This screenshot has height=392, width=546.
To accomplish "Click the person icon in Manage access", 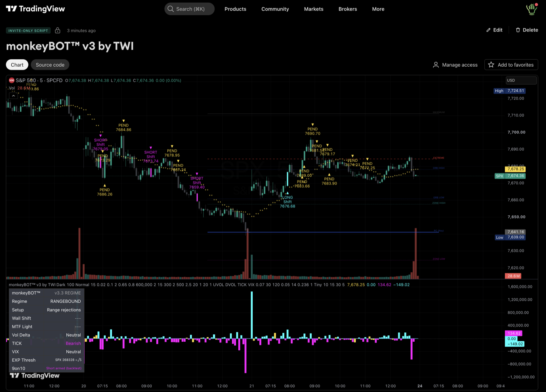I will [x=436, y=65].
